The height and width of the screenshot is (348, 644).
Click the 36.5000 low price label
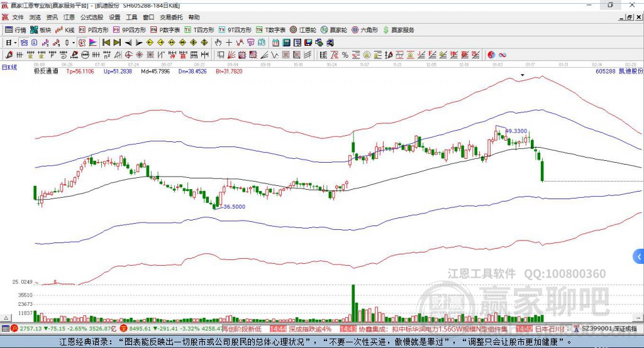[x=234, y=207]
